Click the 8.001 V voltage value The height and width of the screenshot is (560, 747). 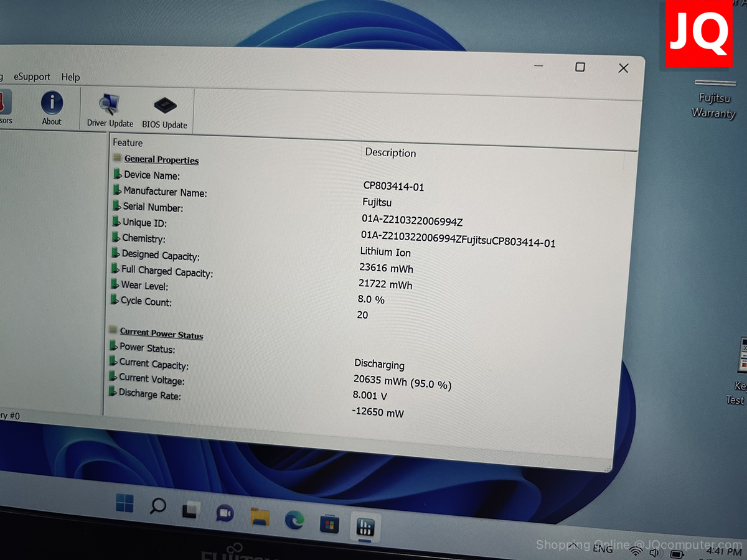[x=370, y=395]
